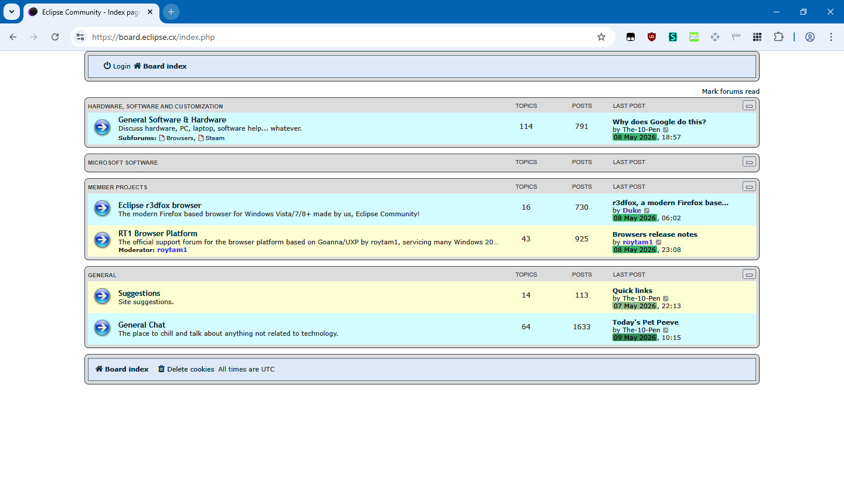This screenshot has height=504, width=844.
Task: Open the Extensions puzzle-piece menu
Action: point(778,37)
